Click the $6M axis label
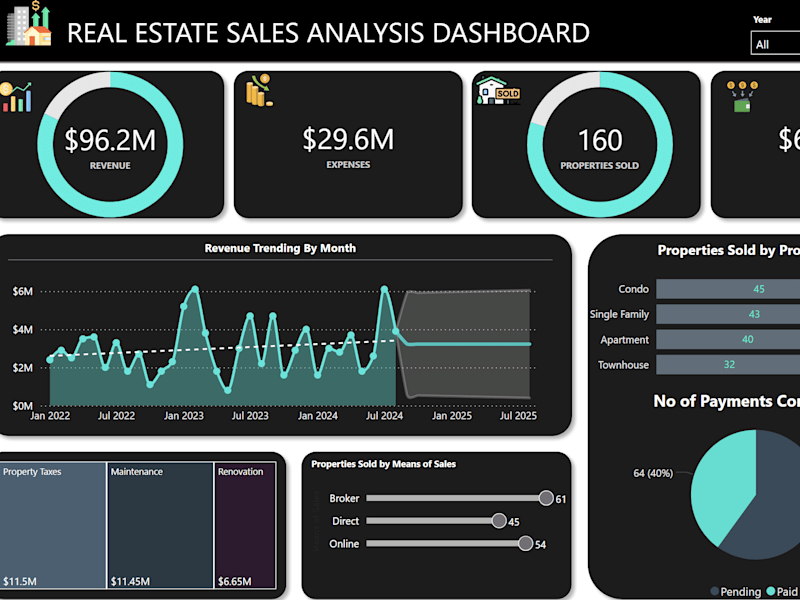Image resolution: width=800 pixels, height=600 pixels. pyautogui.click(x=23, y=291)
